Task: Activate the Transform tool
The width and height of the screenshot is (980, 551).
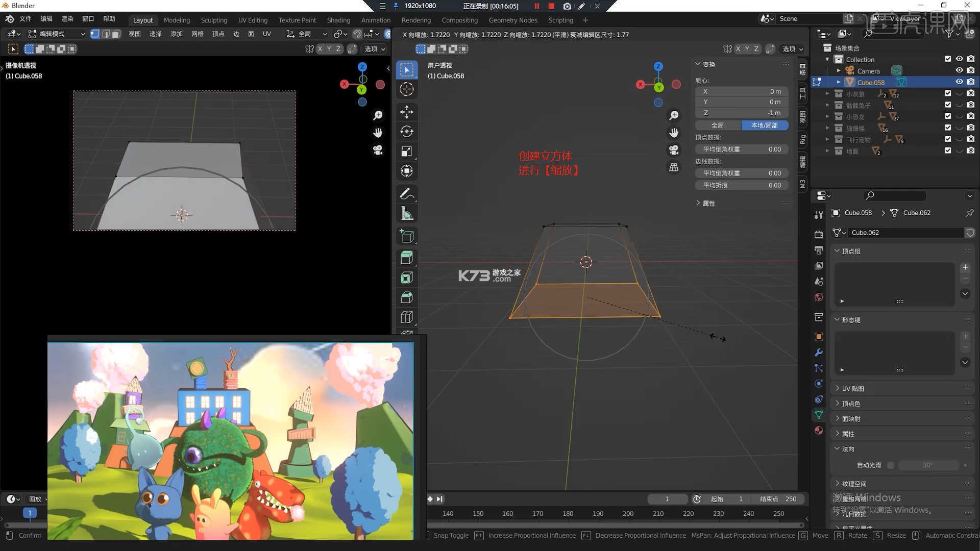Action: (407, 171)
